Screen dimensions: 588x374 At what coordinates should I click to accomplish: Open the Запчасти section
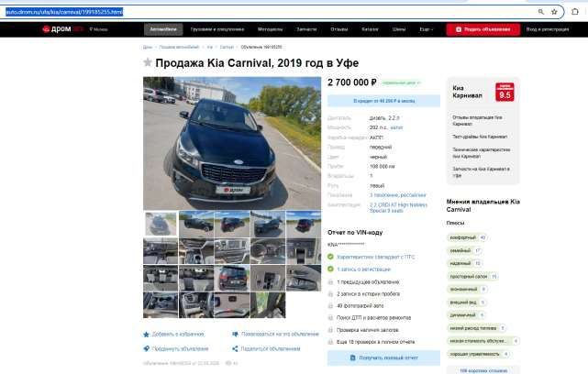pyautogui.click(x=306, y=29)
